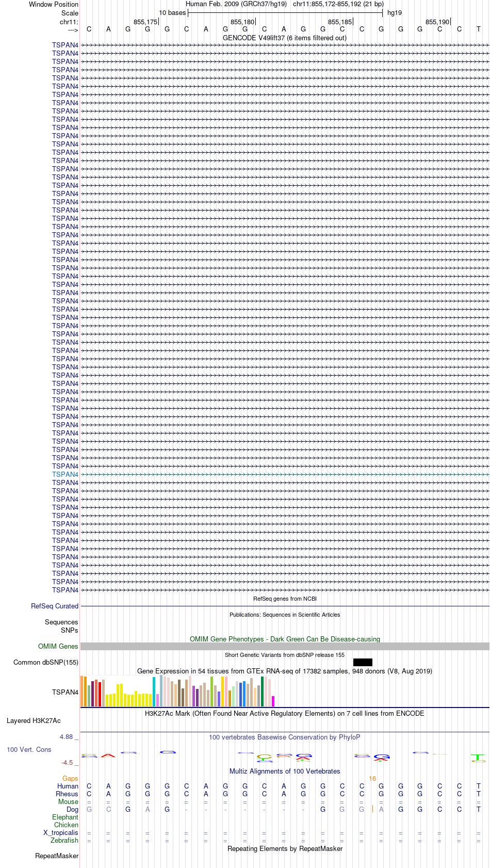490x868 pixels.
Task: Click the chr11: ruler label
Action: tap(69, 22)
